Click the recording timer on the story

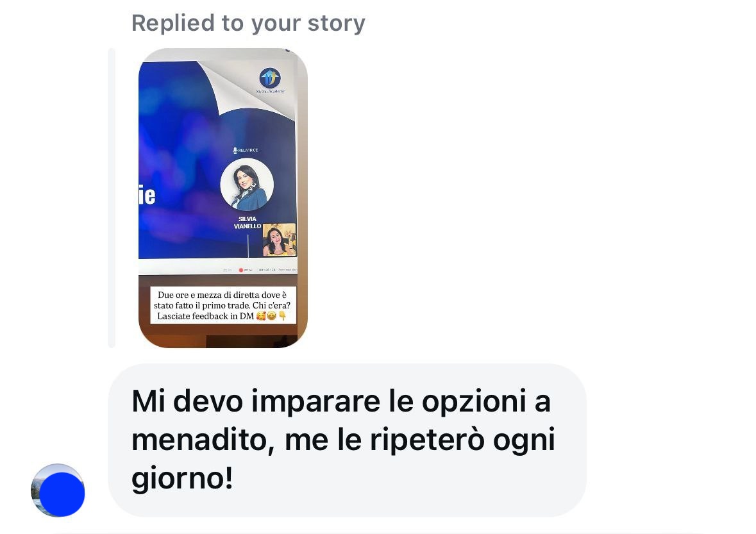tap(267, 270)
